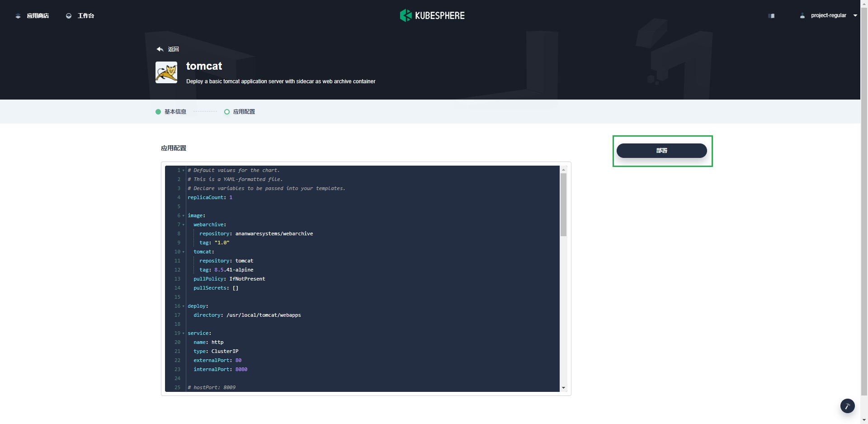Click the editor scrollbar down arrow
The width and height of the screenshot is (868, 424).
pos(563,388)
